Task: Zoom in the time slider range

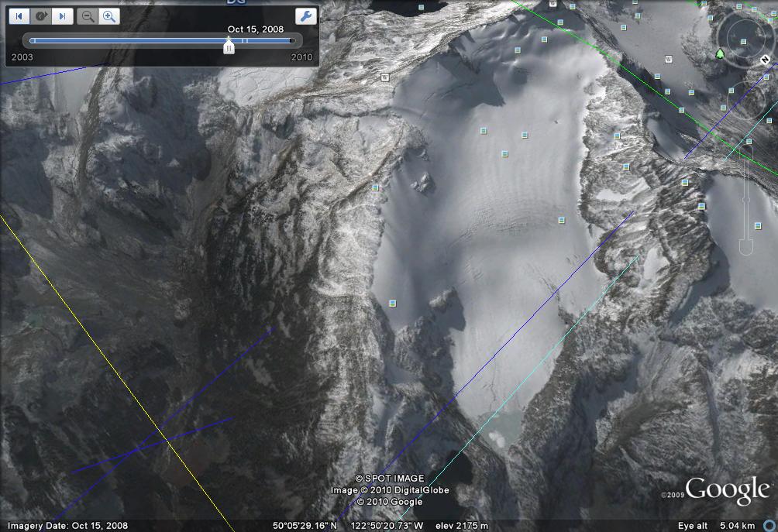Action: pos(109,16)
